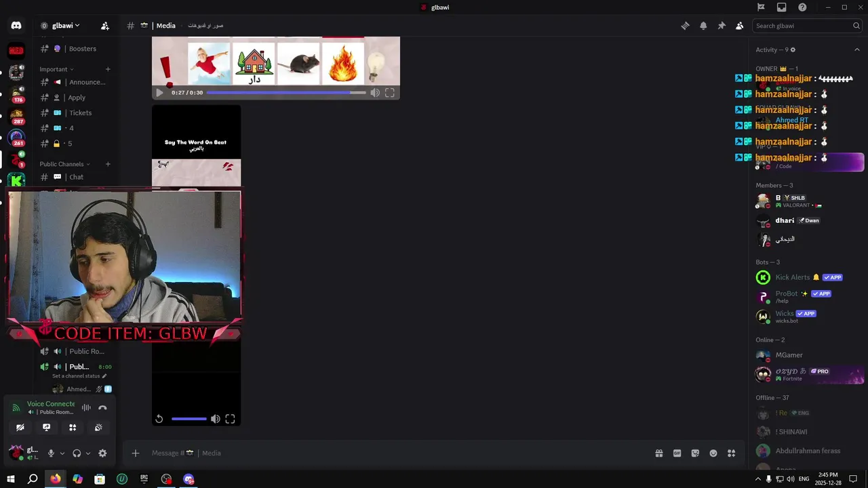The image size is (868, 488).
Task: Open notification settings bell icon
Action: (703, 26)
